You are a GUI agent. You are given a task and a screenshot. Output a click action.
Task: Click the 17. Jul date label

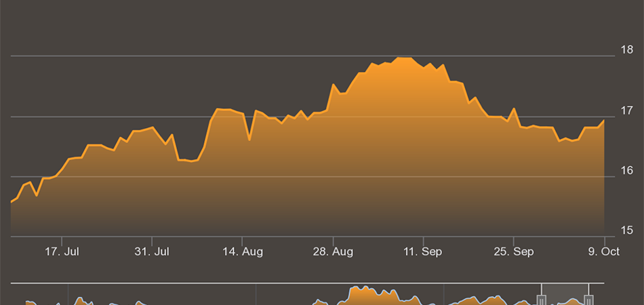click(x=62, y=251)
